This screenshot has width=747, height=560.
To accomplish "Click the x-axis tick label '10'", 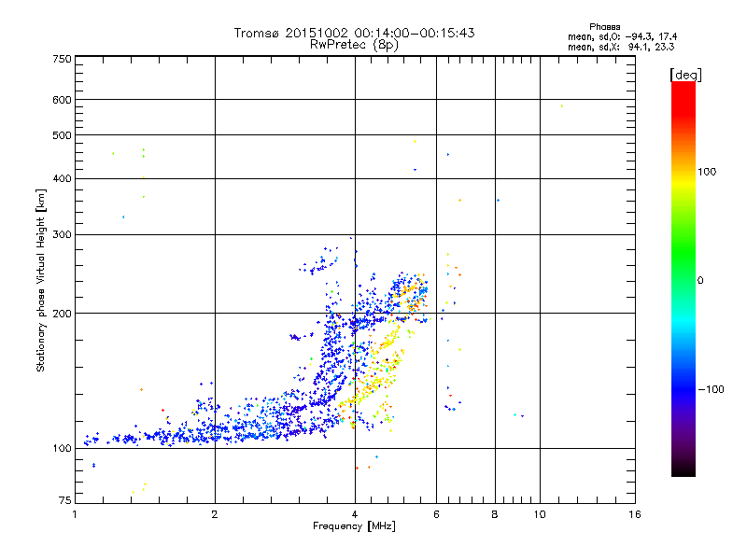I will click(540, 514).
